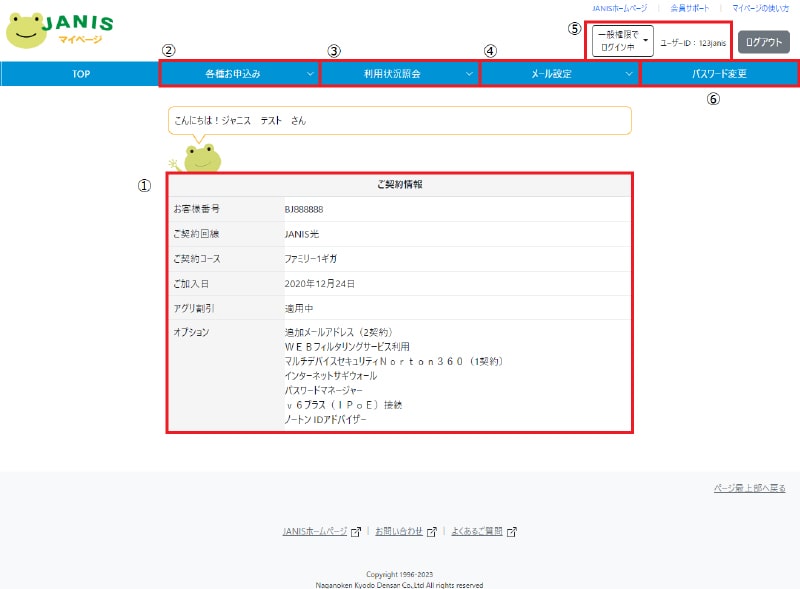Open the 一般権限でログイン中 dropdown
Viewport: 800px width, 589px height.
pos(624,42)
